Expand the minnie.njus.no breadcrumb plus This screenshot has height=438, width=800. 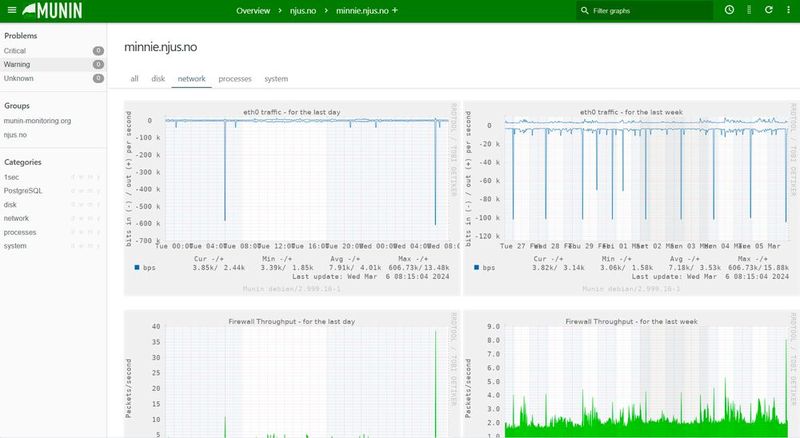(394, 10)
